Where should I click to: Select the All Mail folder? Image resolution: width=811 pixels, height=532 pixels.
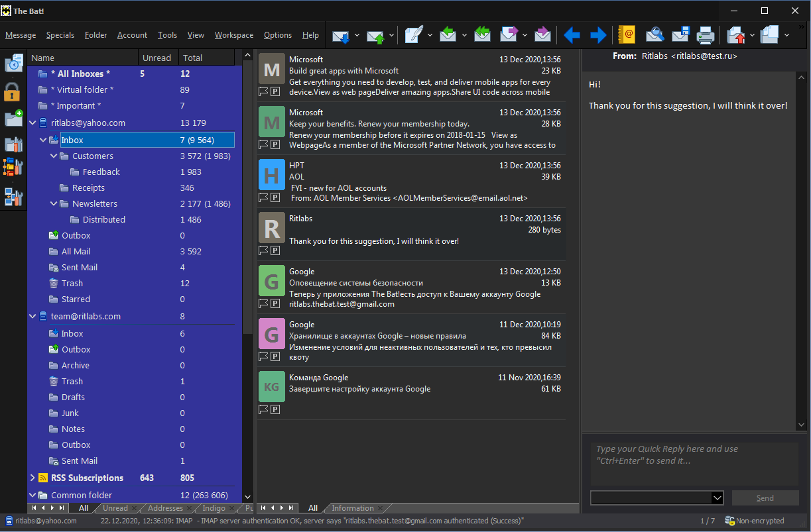pos(76,251)
